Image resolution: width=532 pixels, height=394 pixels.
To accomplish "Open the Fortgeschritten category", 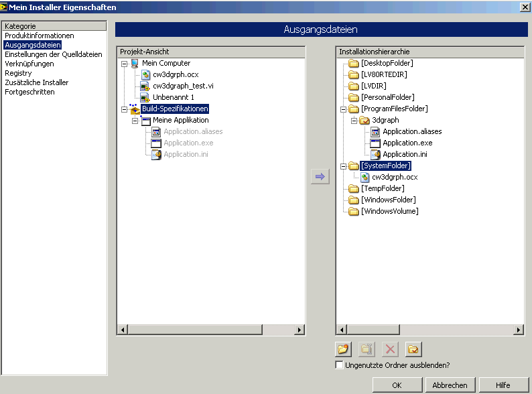I will pos(29,92).
